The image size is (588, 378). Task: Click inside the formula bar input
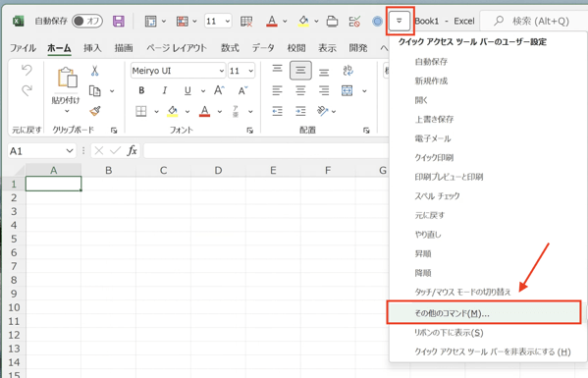tap(265, 151)
